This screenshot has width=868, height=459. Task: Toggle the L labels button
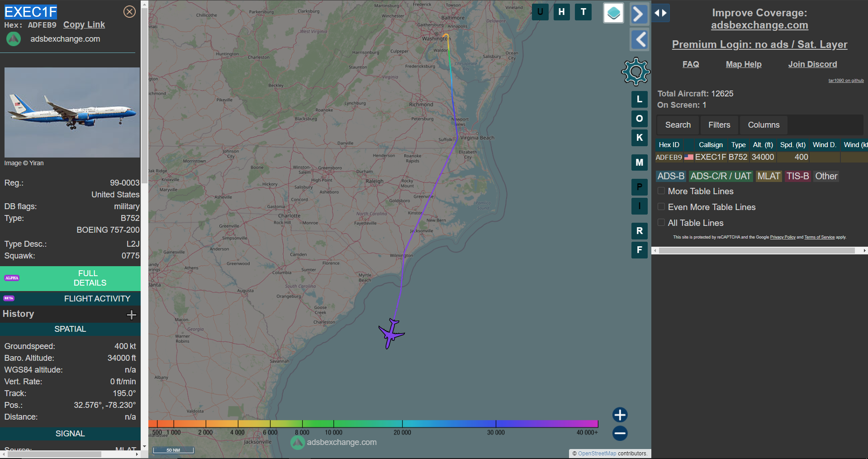640,99
